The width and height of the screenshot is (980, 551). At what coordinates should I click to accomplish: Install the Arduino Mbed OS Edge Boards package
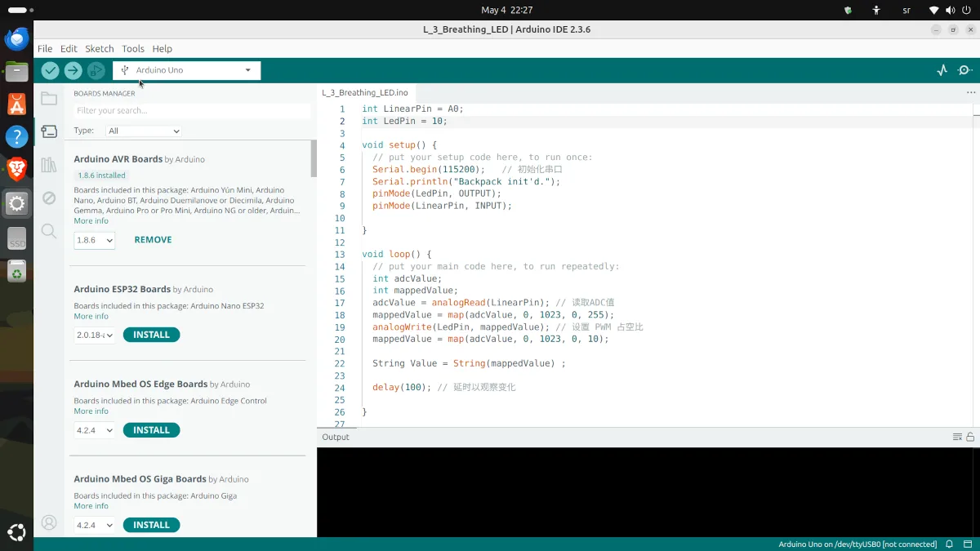[x=151, y=430]
